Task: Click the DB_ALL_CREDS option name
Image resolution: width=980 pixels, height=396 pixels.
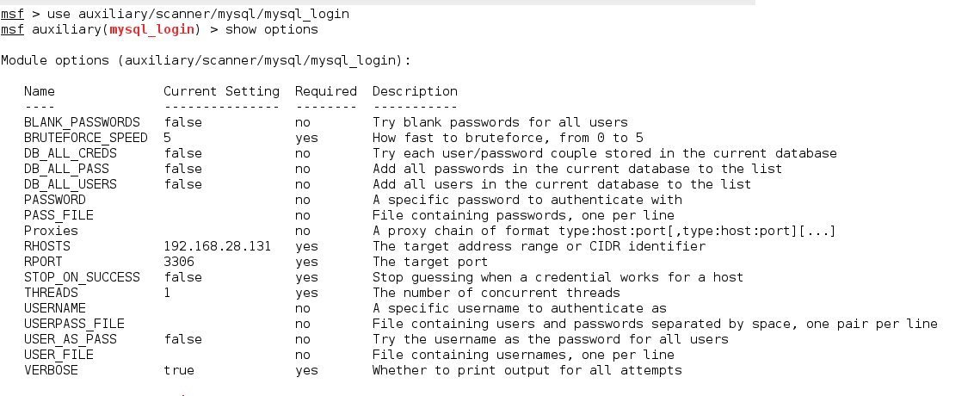Action: (71, 153)
